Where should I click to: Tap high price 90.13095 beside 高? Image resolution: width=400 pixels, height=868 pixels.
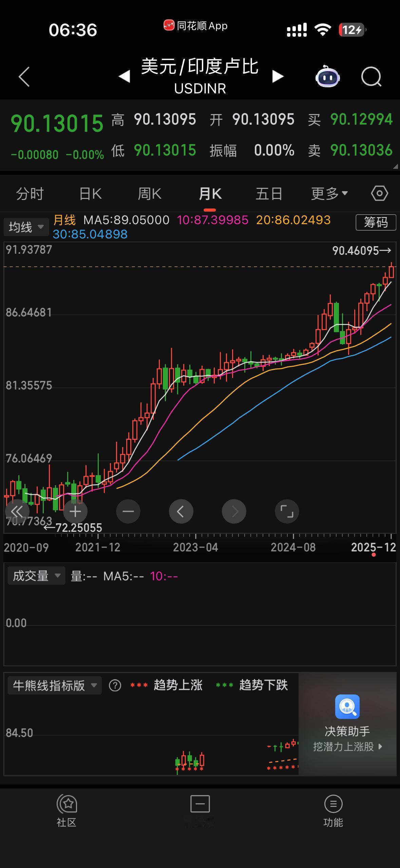pos(165,119)
